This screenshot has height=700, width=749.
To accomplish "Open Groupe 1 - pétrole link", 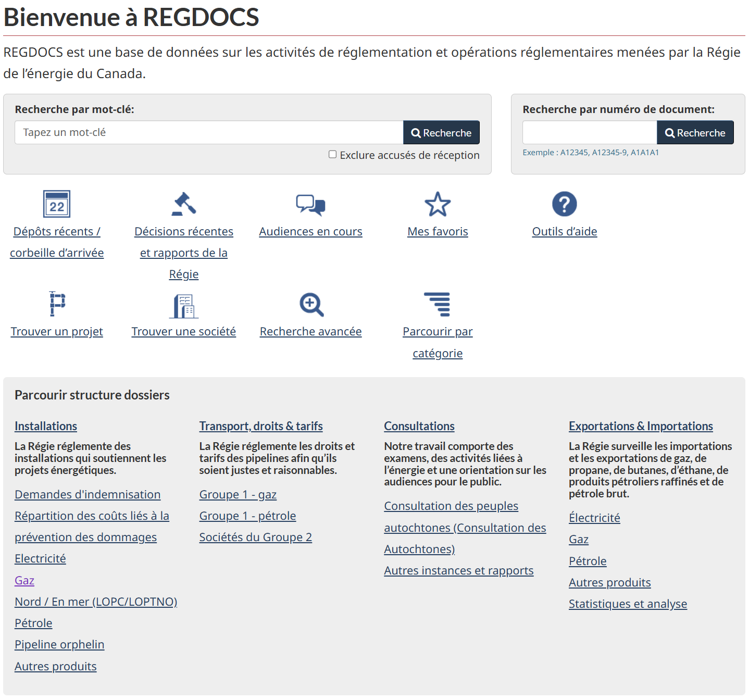I will tap(247, 516).
